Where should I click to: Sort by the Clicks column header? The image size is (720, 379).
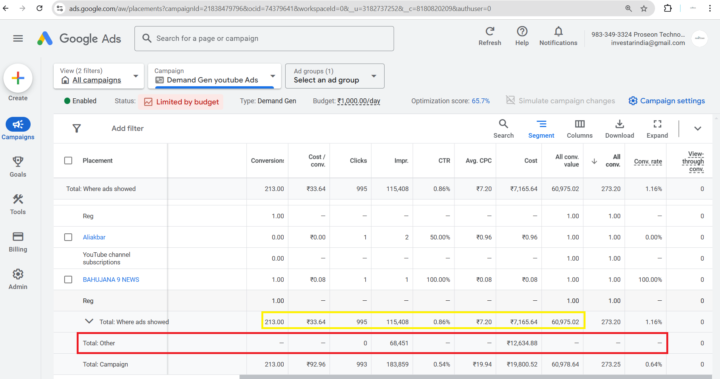358,161
